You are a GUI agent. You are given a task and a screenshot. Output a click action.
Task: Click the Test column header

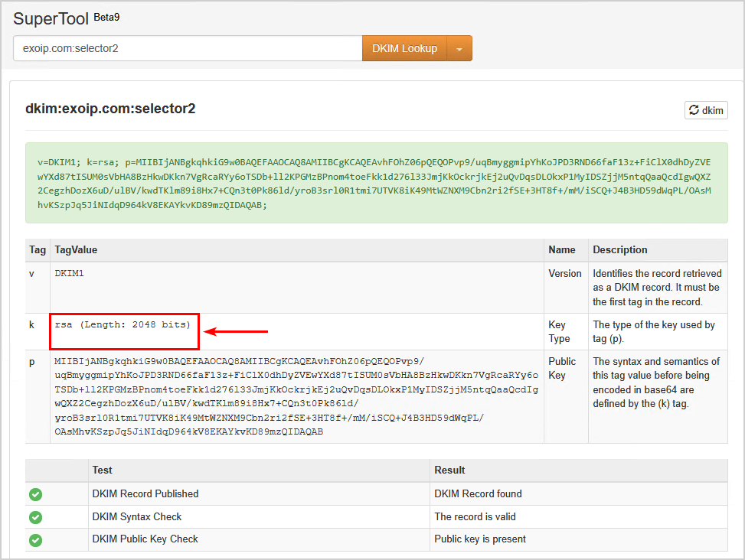tap(102, 470)
